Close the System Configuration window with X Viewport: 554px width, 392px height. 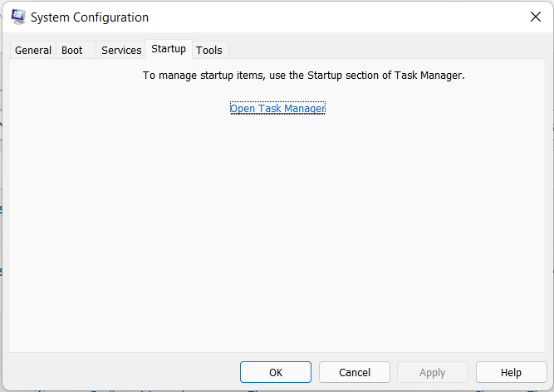535,17
